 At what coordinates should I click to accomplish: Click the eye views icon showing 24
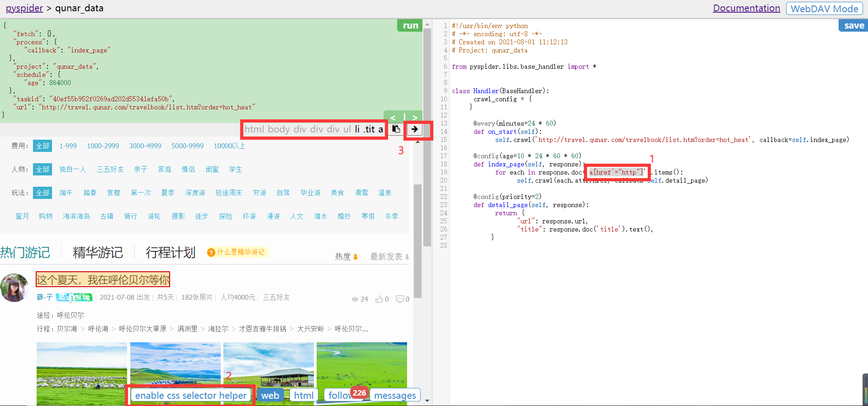click(x=355, y=299)
